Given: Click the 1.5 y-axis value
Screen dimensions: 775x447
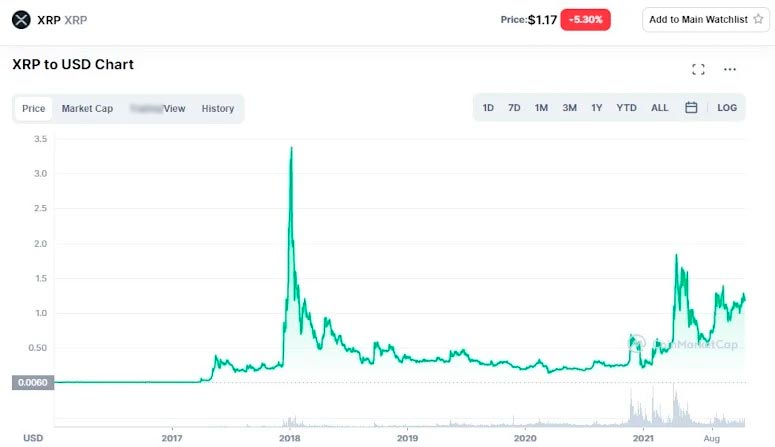Looking at the screenshot, I should 41,278.
